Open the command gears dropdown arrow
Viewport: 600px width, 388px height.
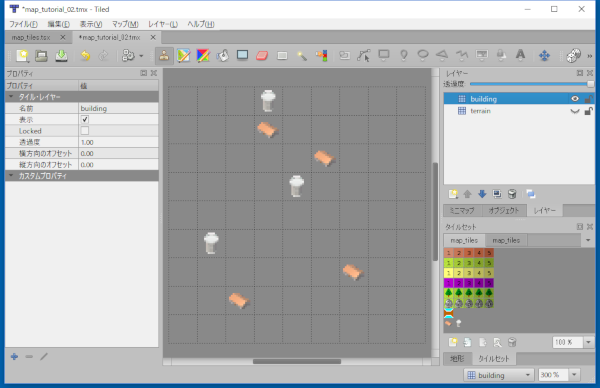tap(141, 56)
